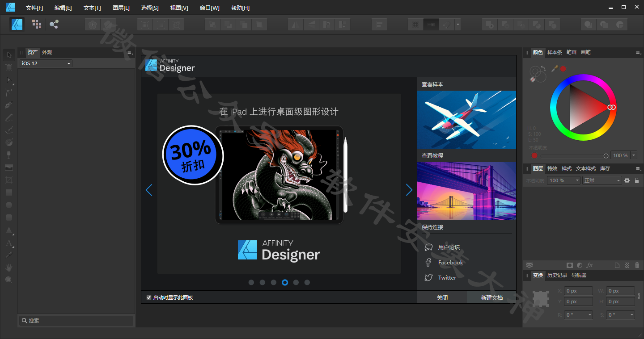Switch to the 样本条 tab

click(555, 52)
